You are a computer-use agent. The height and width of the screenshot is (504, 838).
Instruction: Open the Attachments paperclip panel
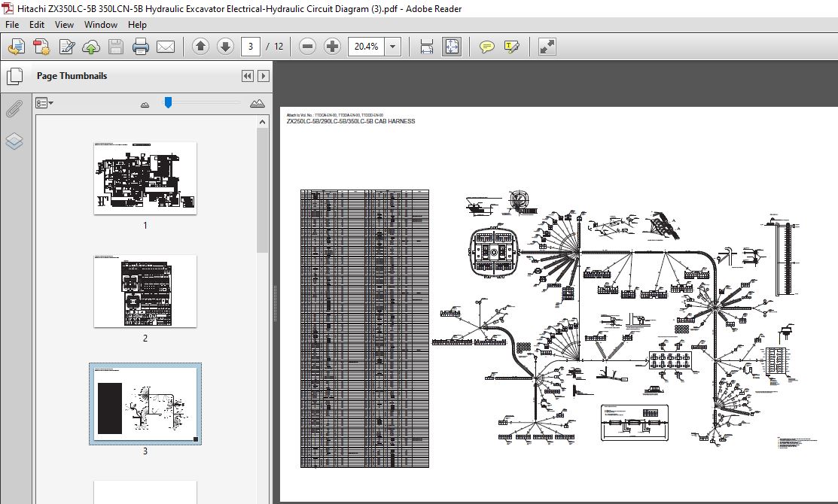14,109
